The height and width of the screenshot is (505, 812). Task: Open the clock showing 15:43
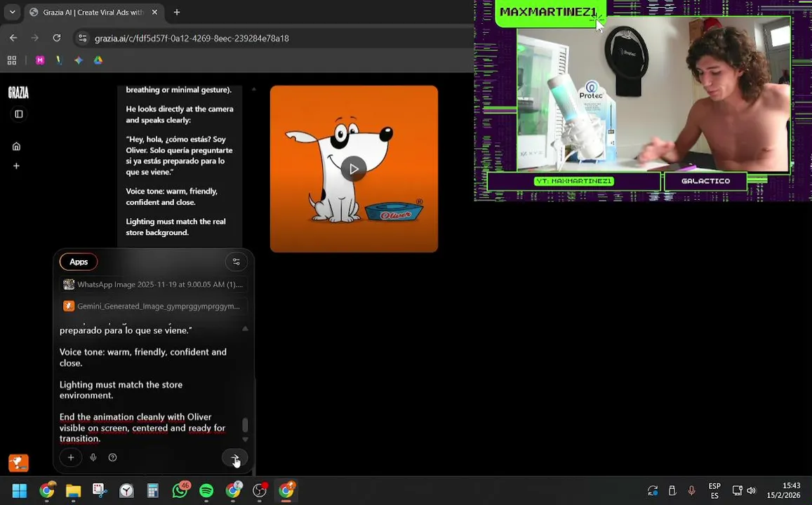(783, 490)
